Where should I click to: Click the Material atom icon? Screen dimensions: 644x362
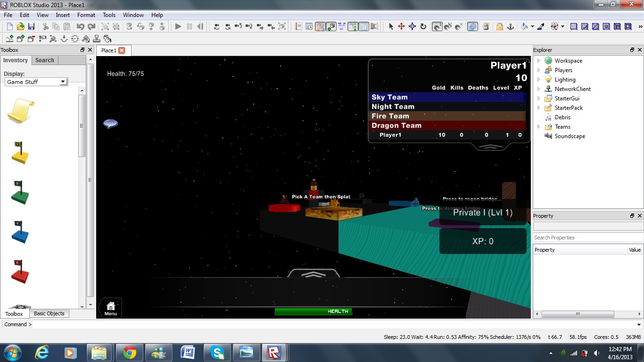coord(555,26)
